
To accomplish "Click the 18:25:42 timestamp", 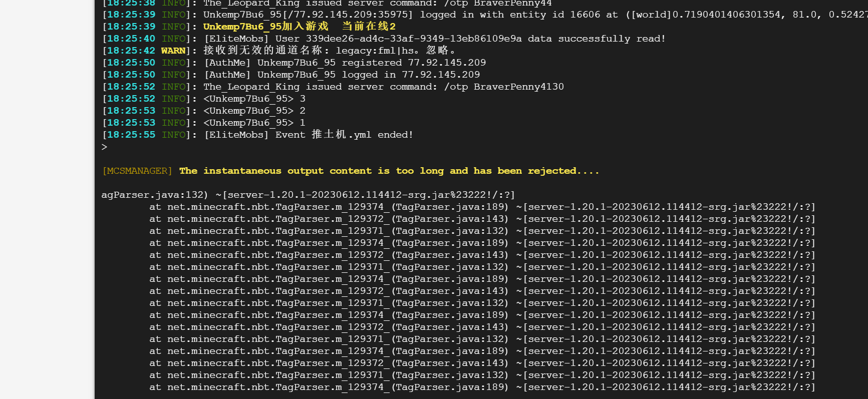I will [x=131, y=51].
